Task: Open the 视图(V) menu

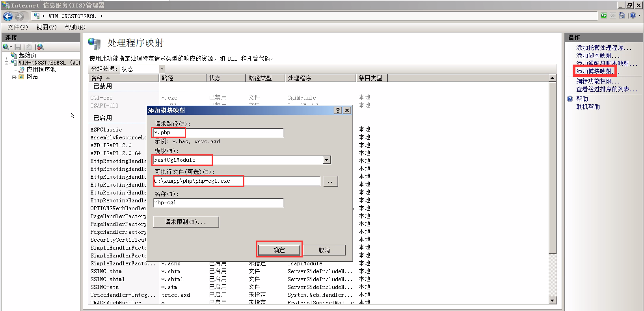Action: (47, 27)
